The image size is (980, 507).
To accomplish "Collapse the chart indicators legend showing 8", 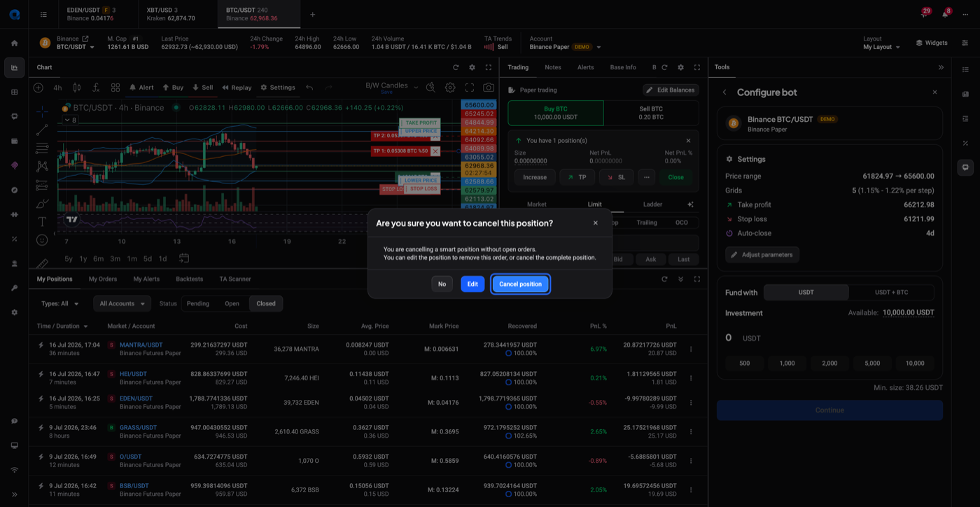I will point(71,120).
